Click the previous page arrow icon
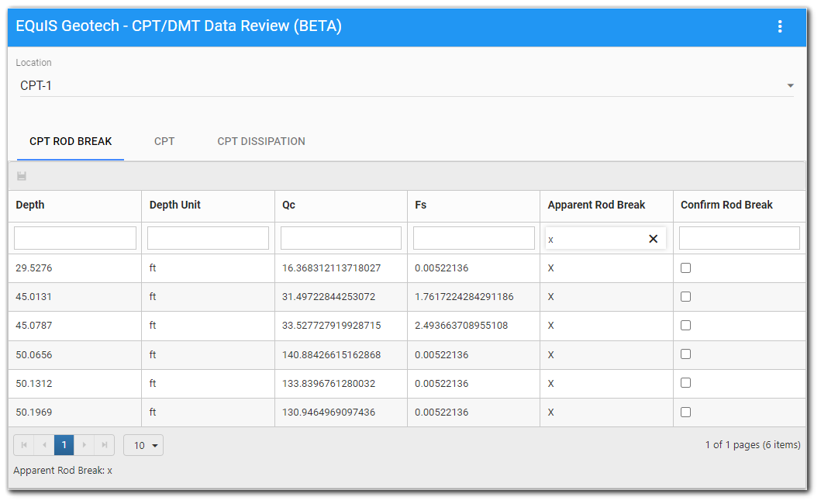The height and width of the screenshot is (504, 821). 43,444
